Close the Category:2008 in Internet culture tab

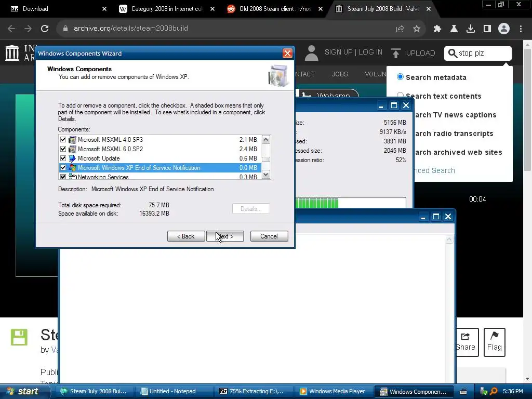(212, 9)
